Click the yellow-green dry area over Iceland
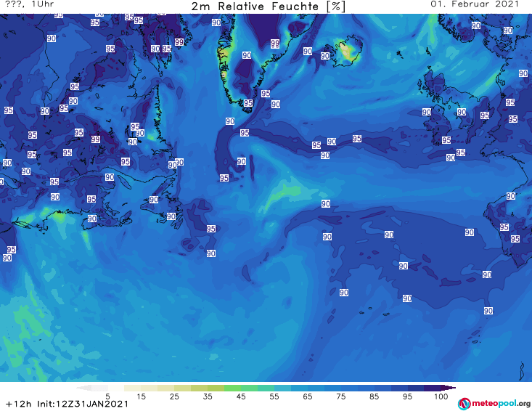 [x=347, y=52]
